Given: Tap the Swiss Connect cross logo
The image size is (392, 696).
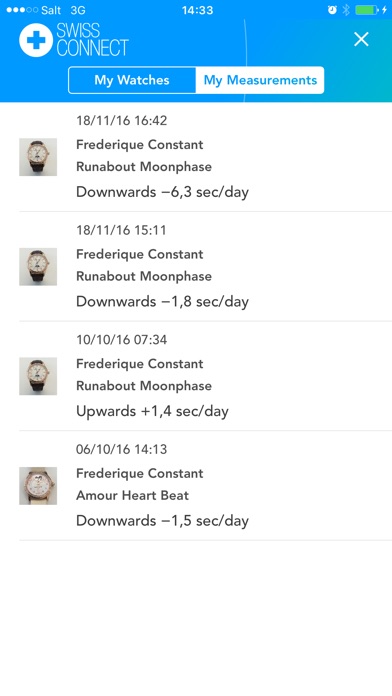Looking at the screenshot, I should click(x=36, y=40).
